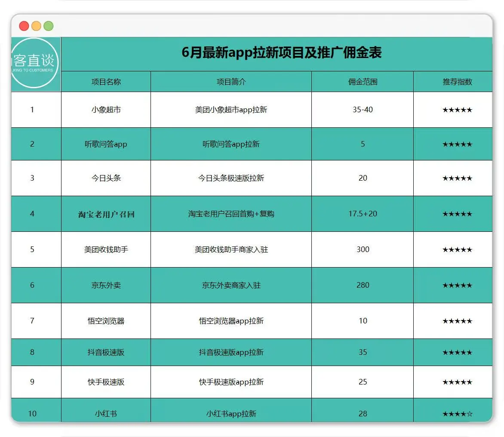Select the 小红书app拉新 description cell

[231, 410]
